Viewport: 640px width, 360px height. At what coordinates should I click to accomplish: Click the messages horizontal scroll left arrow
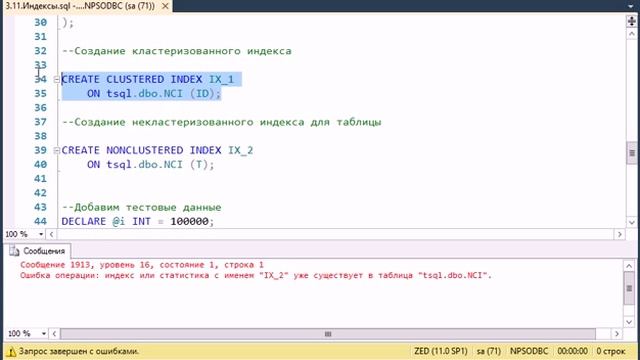54,334
